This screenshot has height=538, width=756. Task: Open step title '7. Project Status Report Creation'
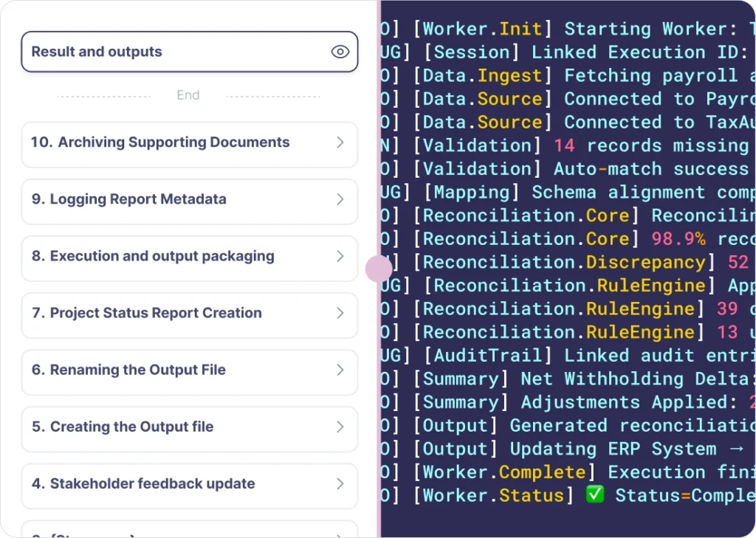[146, 313]
